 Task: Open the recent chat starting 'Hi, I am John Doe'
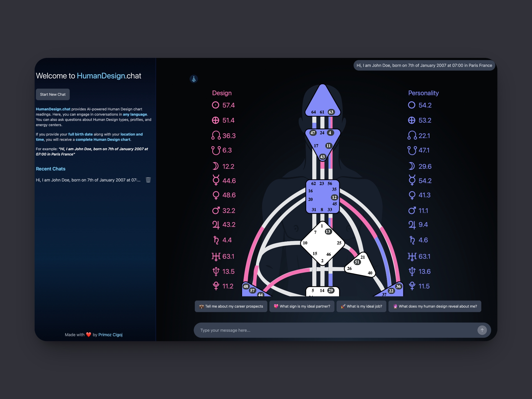coord(88,180)
